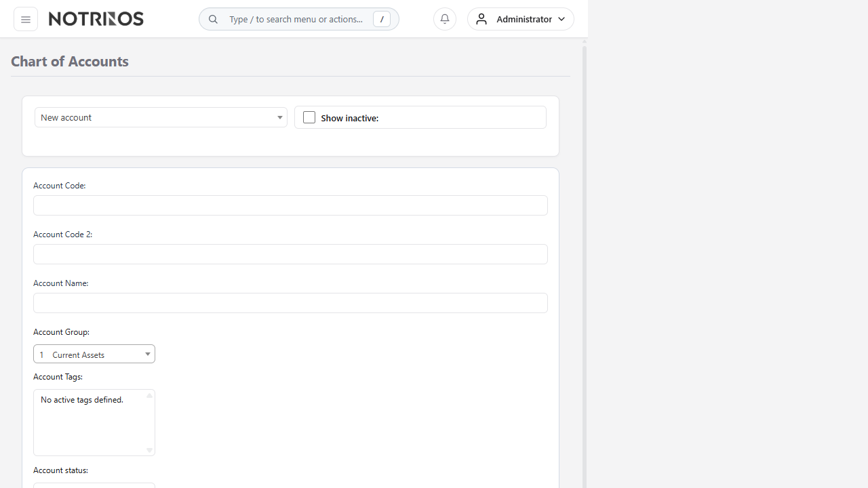Click the Account Name text field

tap(290, 303)
